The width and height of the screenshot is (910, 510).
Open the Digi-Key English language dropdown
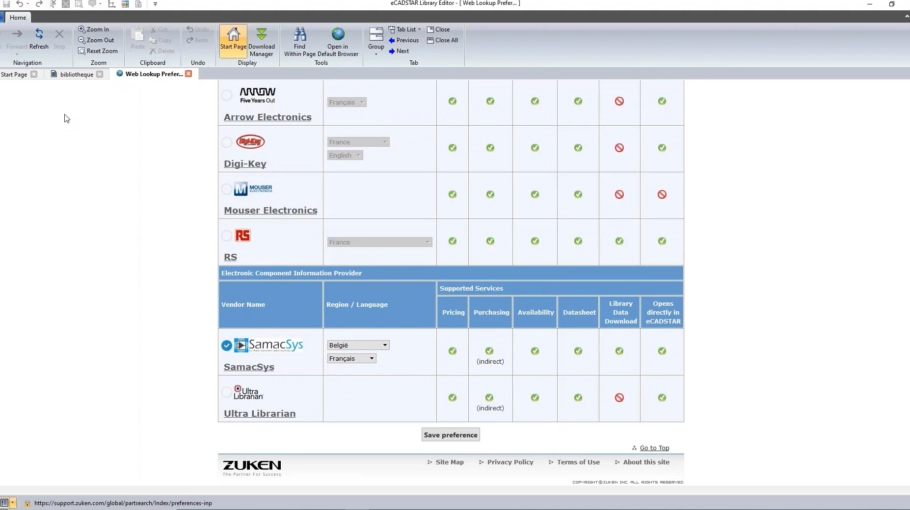[345, 155]
